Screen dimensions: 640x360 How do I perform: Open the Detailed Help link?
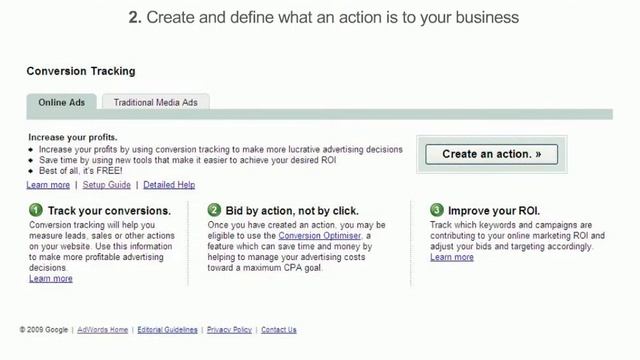[x=169, y=185]
